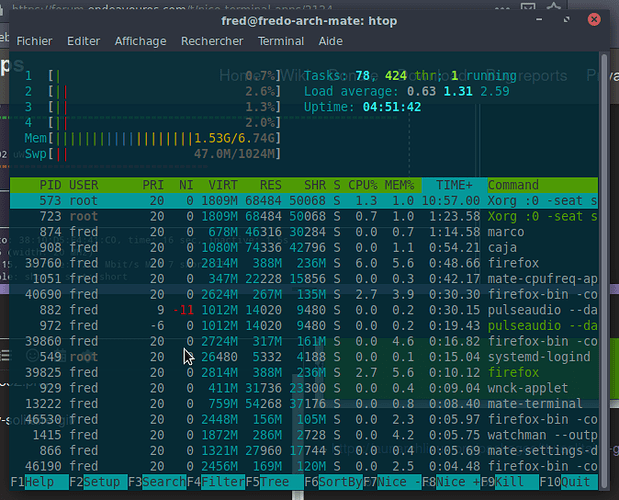Image resolution: width=619 pixels, height=500 pixels.
Task: Open the Aide menu
Action: click(x=331, y=41)
